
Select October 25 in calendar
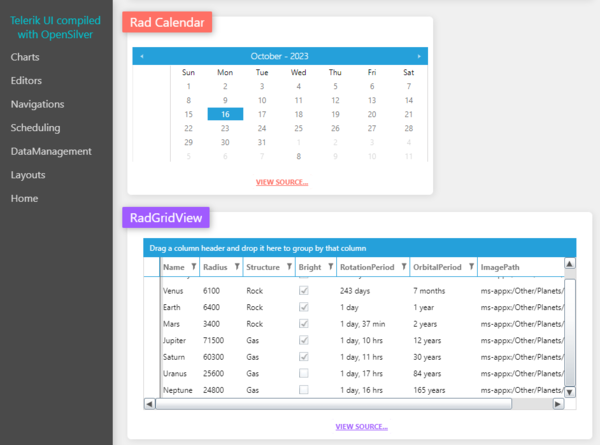(298, 128)
